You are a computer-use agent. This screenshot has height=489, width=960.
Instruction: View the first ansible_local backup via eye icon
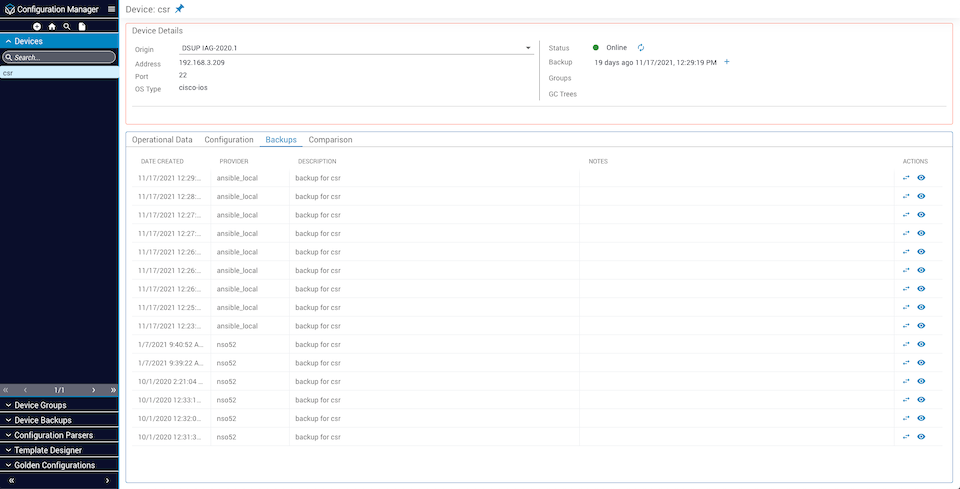point(921,178)
